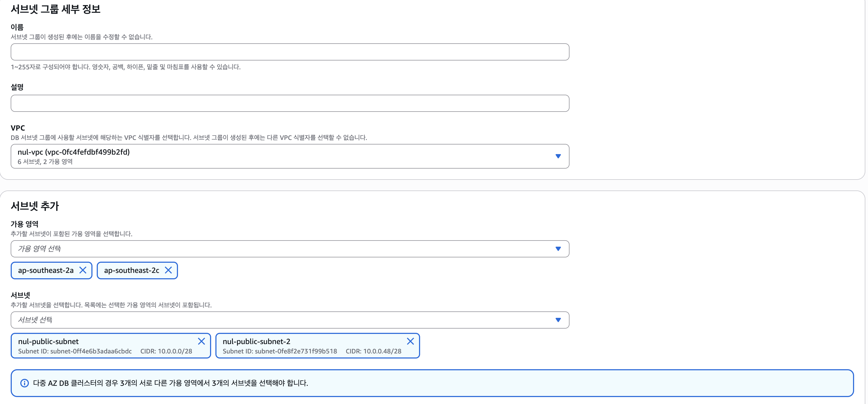
Task: Click the 가용 영역 선택 placeholder text
Action: coord(39,249)
